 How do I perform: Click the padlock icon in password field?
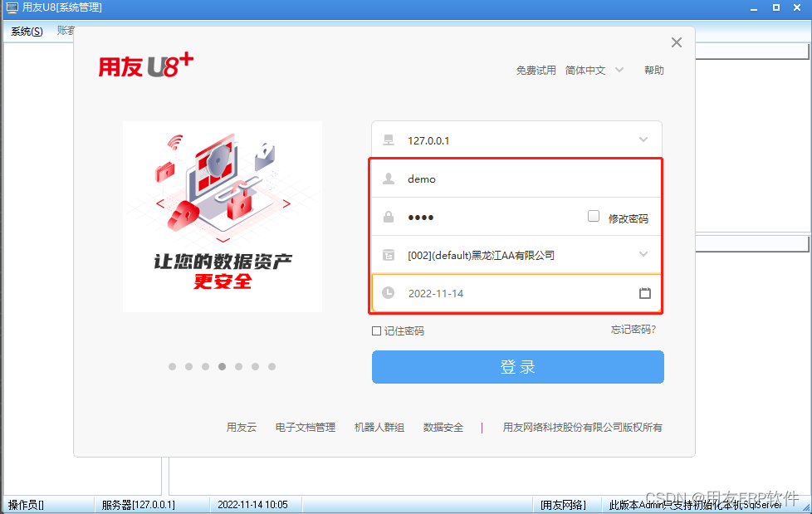(x=389, y=217)
